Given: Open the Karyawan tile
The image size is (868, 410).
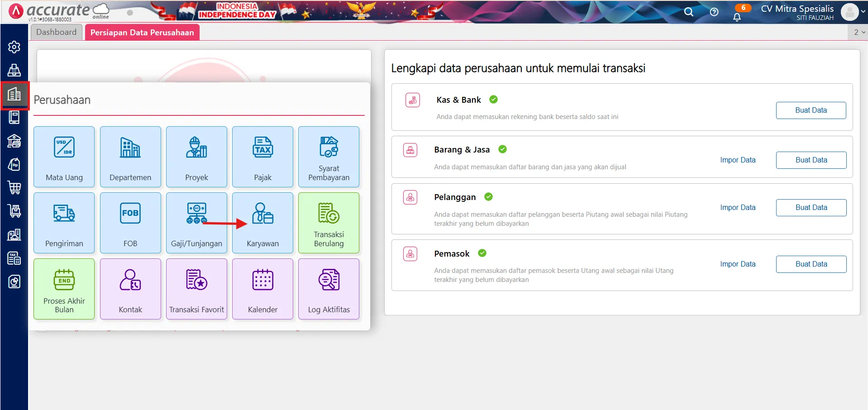Looking at the screenshot, I should pyautogui.click(x=262, y=223).
